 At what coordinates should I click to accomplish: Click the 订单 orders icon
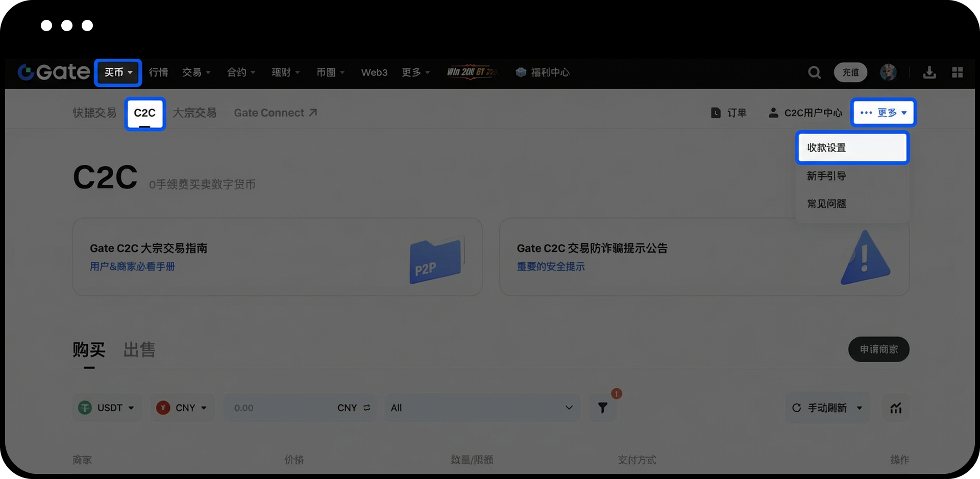click(716, 113)
